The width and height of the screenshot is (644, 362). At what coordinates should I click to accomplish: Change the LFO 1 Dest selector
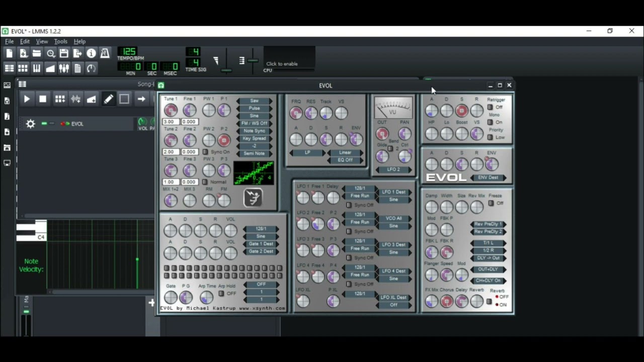[x=393, y=192]
